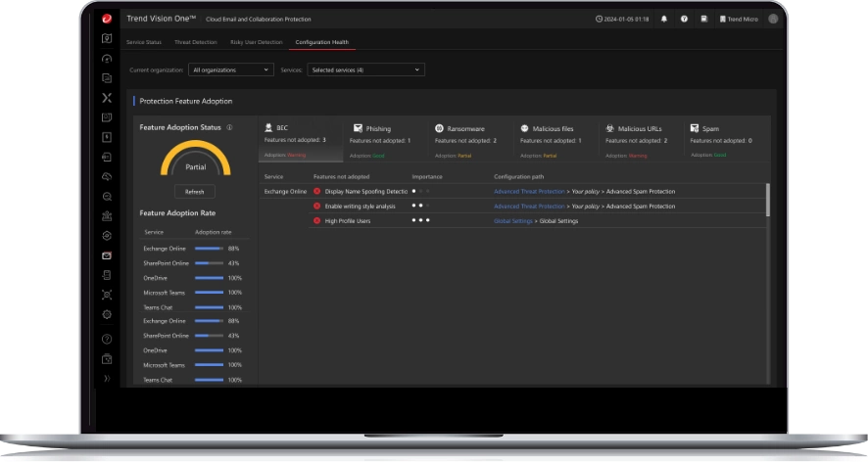The height and width of the screenshot is (462, 868).
Task: Select the Configuration Health tab
Action: coord(322,42)
